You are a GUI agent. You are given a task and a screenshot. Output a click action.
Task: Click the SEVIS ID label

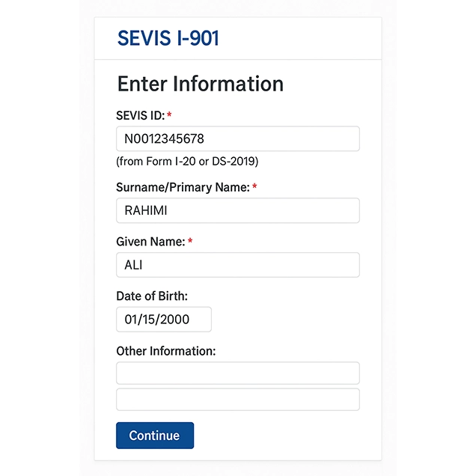[x=140, y=115]
